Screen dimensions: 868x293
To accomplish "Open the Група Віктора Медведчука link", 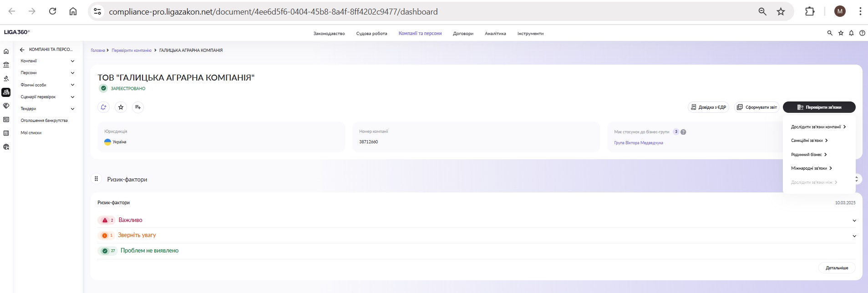I will pos(638,143).
